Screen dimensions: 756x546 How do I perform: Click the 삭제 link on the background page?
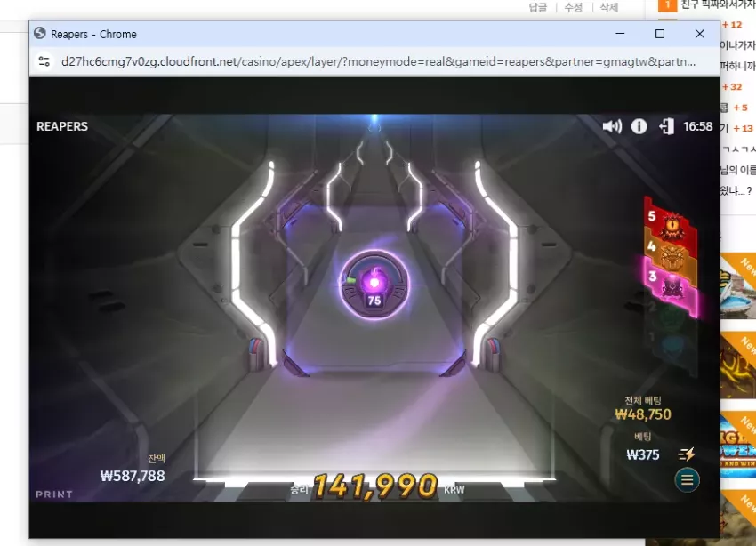coord(609,7)
